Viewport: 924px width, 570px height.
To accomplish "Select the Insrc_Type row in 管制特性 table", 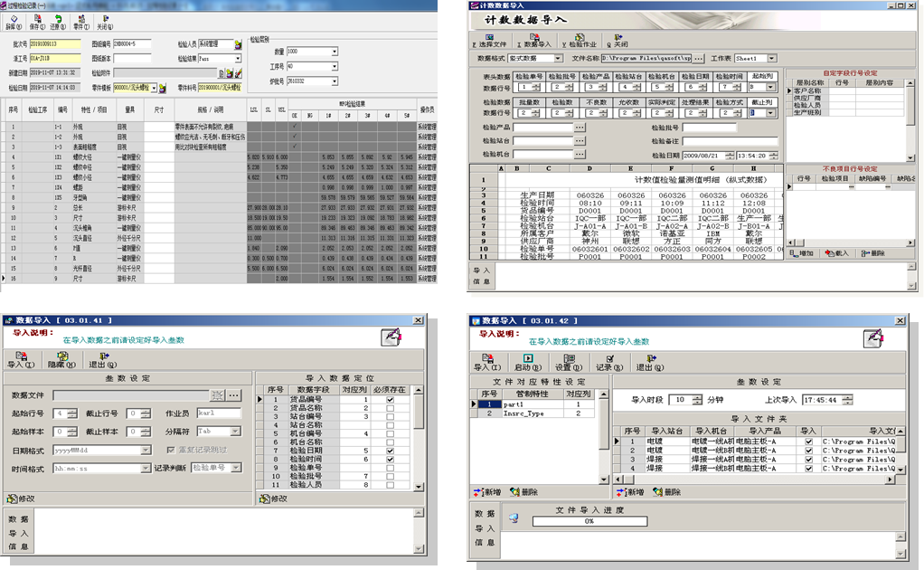I will (x=534, y=413).
